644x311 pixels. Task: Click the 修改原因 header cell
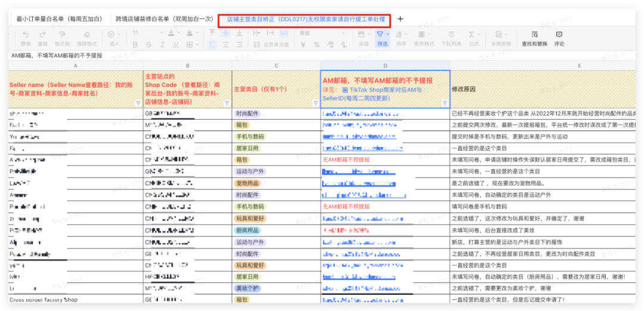(x=543, y=89)
